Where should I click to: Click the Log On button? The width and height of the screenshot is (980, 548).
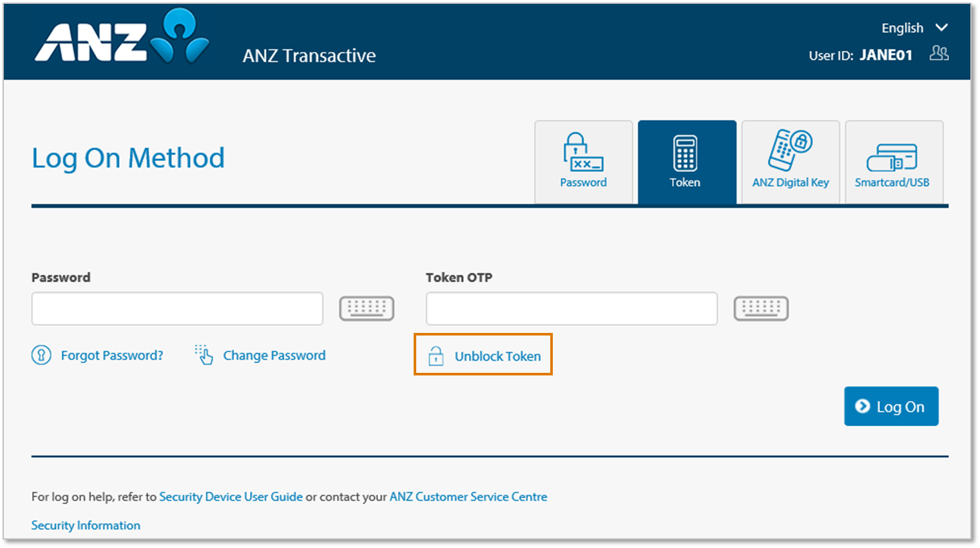pos(891,406)
